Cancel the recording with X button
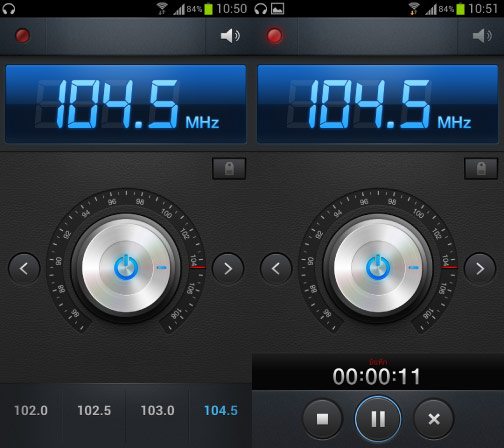The width and height of the screenshot is (504, 448). [434, 419]
